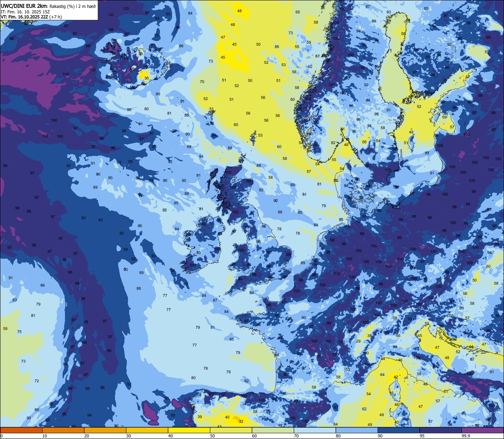Click the '70' legend scale label
This screenshot has width=504, height=439.
[296, 436]
